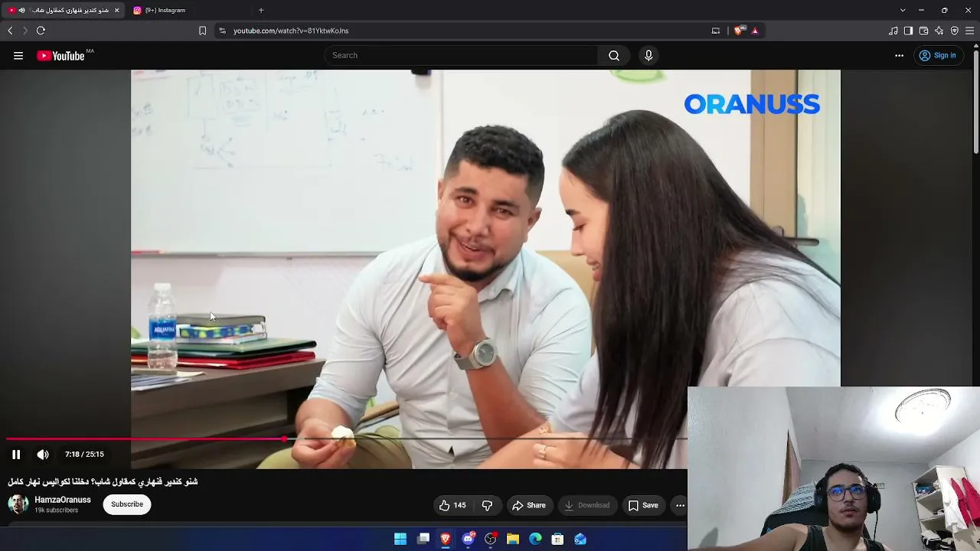This screenshot has width=980, height=551.
Task: Open Brave Shields panel
Action: tap(738, 31)
